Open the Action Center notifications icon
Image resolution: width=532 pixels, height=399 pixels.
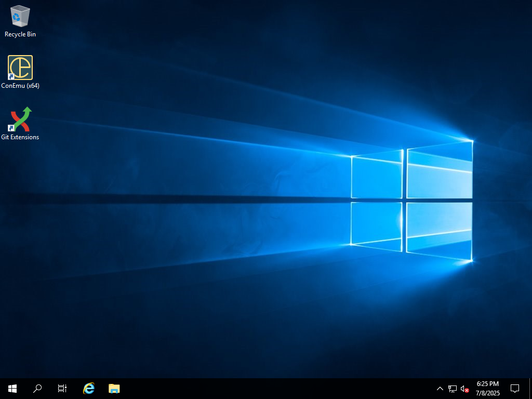515,389
